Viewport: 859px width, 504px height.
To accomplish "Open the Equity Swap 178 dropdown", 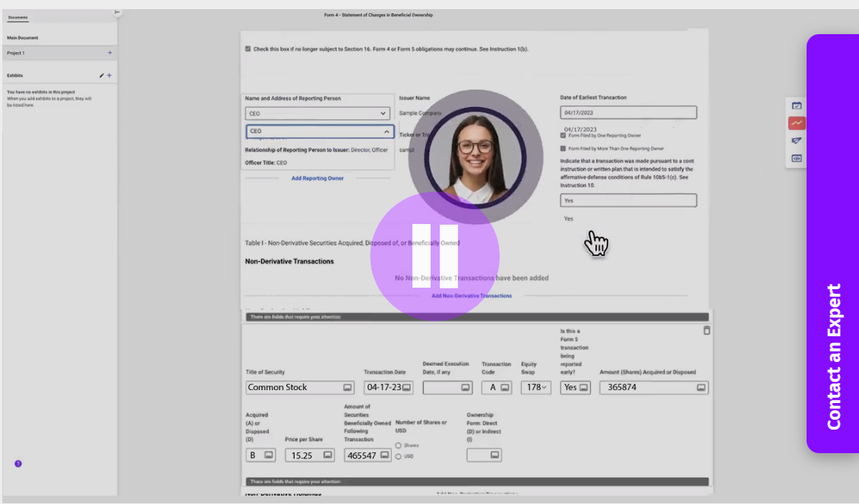I will click(x=535, y=387).
